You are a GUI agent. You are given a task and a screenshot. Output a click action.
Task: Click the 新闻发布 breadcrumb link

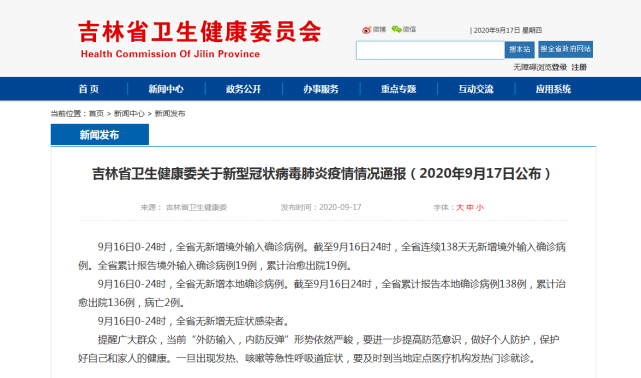[x=170, y=114]
